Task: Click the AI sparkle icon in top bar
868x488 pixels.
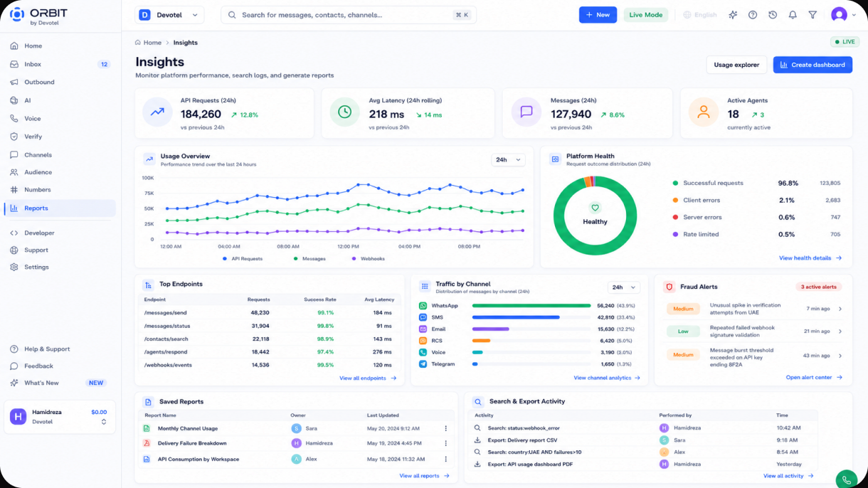Action: point(733,15)
